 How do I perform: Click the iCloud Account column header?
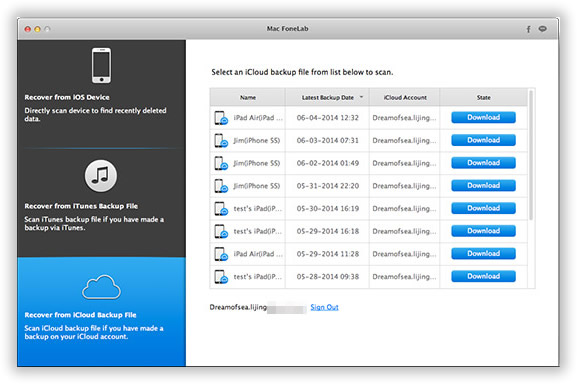[x=405, y=97]
